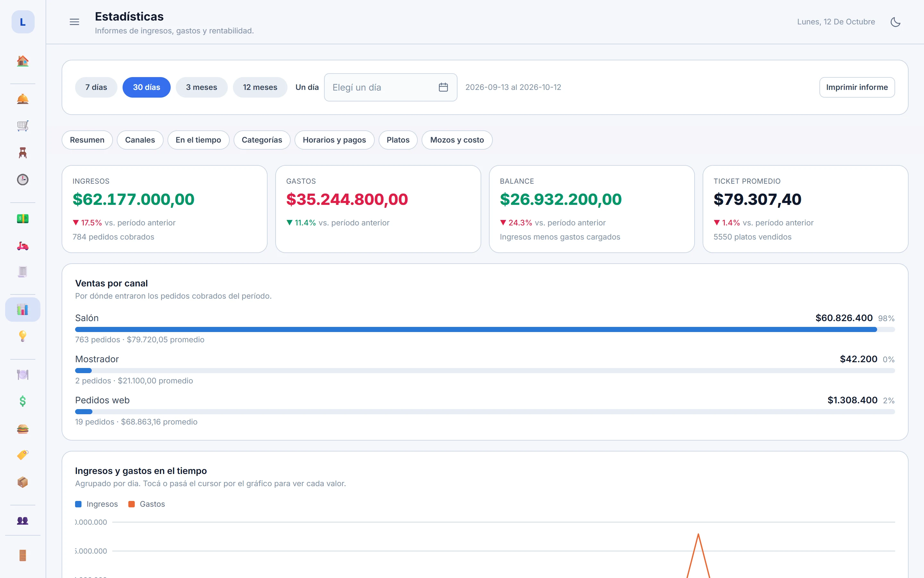This screenshot has width=924, height=578.
Task: Open the house home icon in sidebar
Action: pyautogui.click(x=22, y=61)
